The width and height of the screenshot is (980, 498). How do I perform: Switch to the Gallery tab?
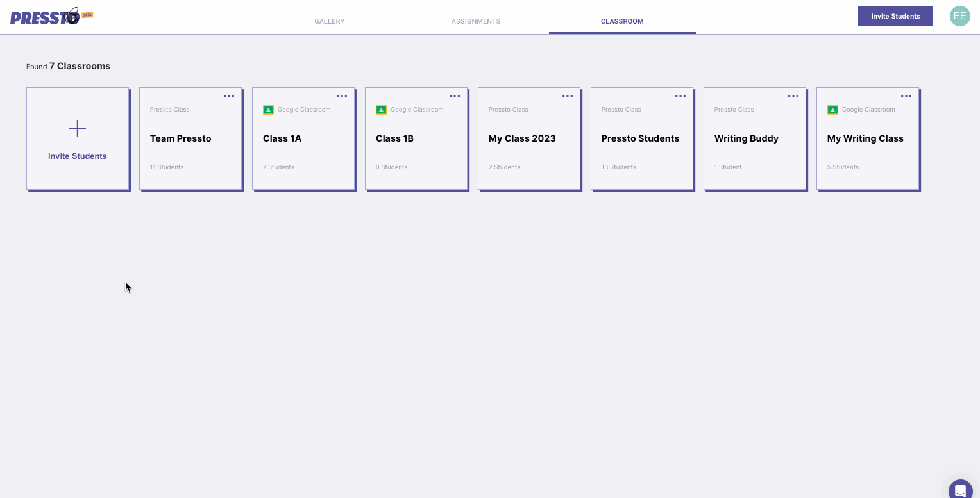coord(329,21)
